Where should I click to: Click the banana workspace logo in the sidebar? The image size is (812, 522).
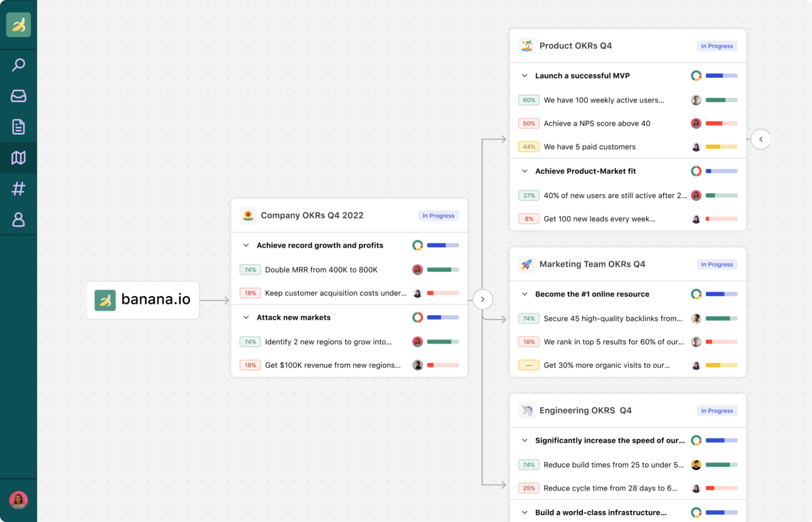coord(18,25)
